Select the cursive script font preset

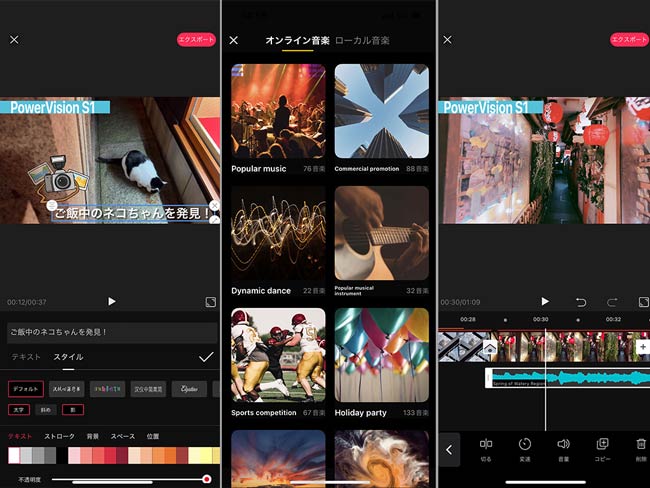pyautogui.click(x=189, y=389)
